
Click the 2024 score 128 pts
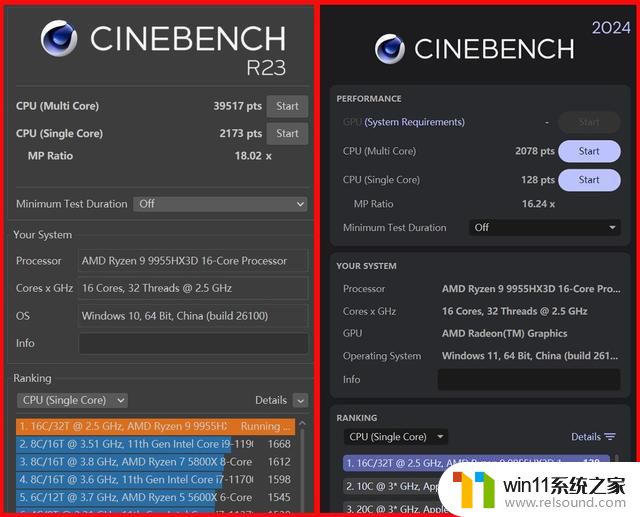point(538,180)
